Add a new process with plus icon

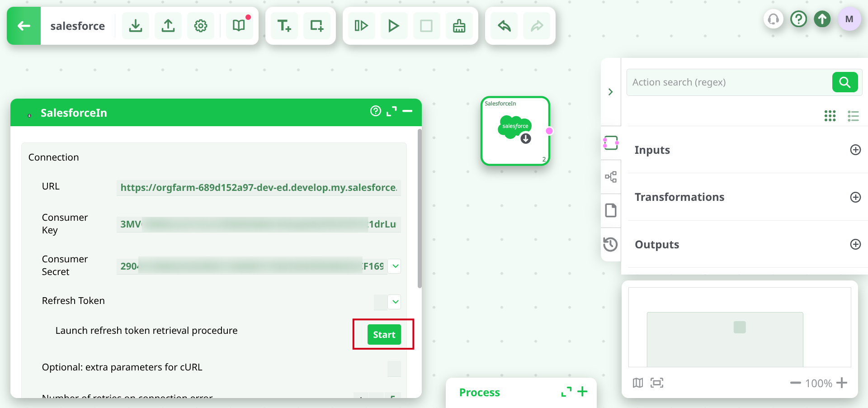coord(582,392)
